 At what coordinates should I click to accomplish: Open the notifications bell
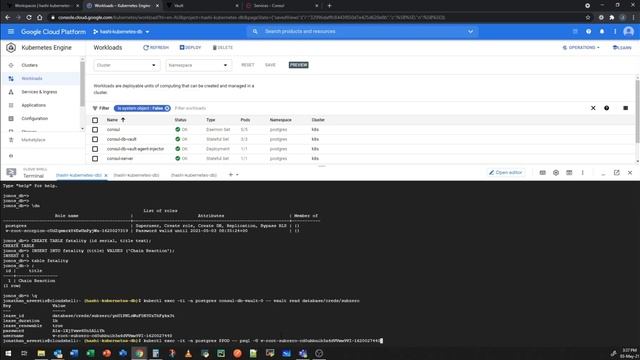[602, 31]
